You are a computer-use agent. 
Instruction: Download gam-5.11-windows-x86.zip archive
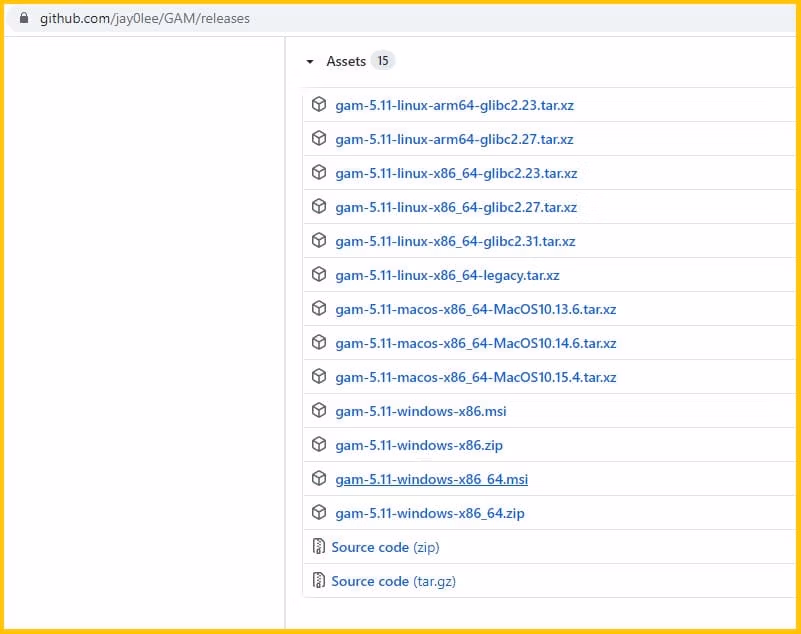click(x=418, y=445)
